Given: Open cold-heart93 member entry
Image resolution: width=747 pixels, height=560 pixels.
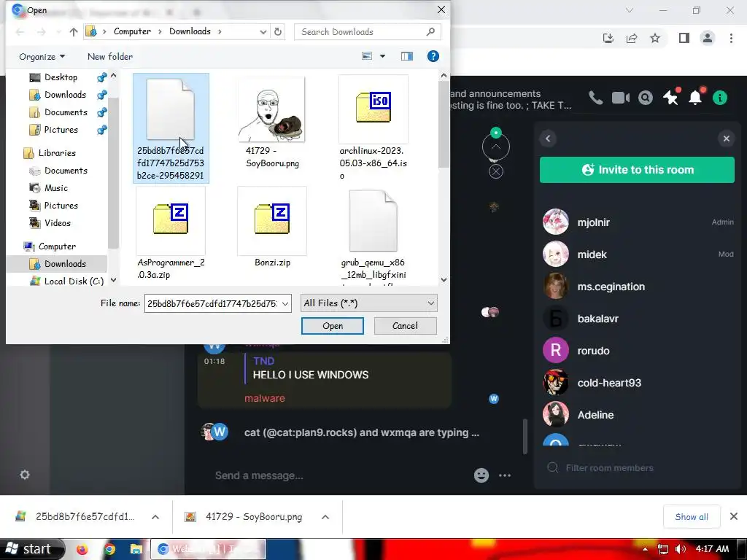Looking at the screenshot, I should pos(638,383).
